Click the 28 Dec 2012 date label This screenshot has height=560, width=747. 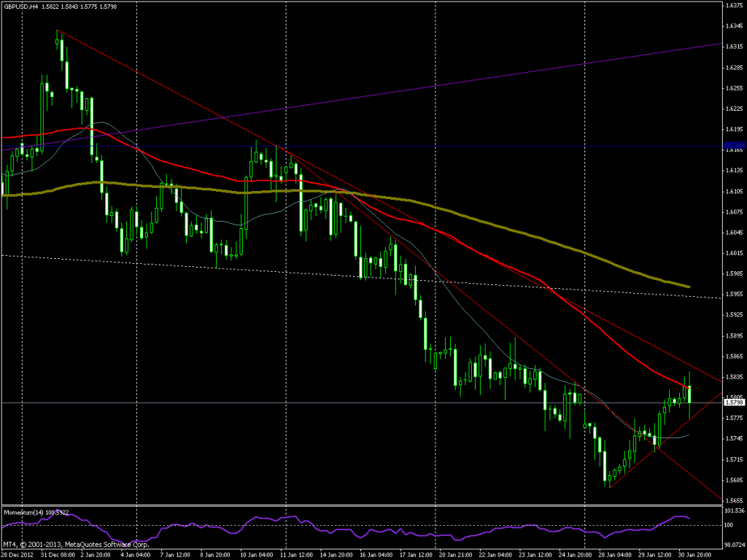(18, 553)
